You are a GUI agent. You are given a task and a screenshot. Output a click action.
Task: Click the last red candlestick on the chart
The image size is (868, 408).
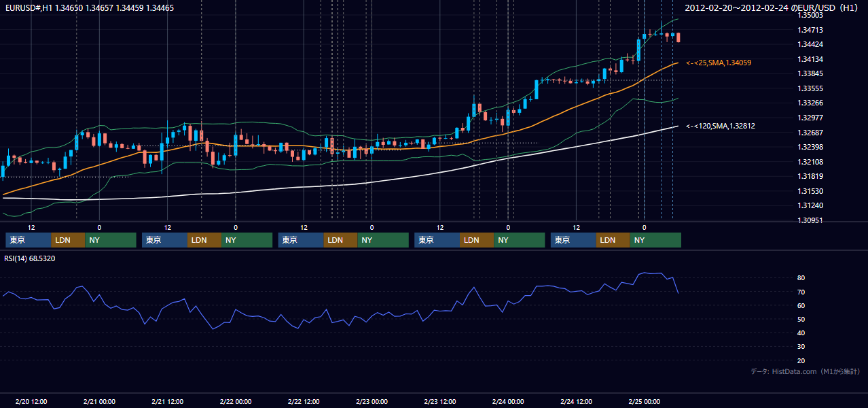[x=678, y=37]
